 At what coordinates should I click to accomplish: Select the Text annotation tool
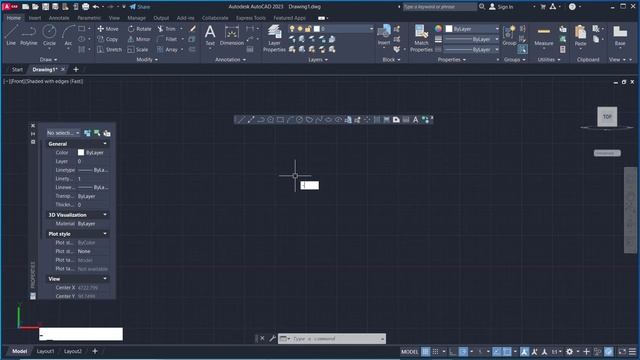[210, 35]
